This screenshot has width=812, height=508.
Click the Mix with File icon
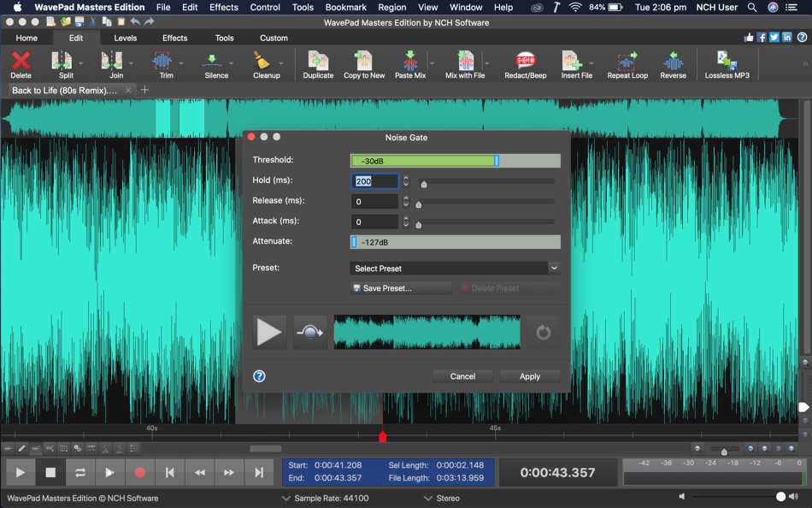[x=466, y=62]
